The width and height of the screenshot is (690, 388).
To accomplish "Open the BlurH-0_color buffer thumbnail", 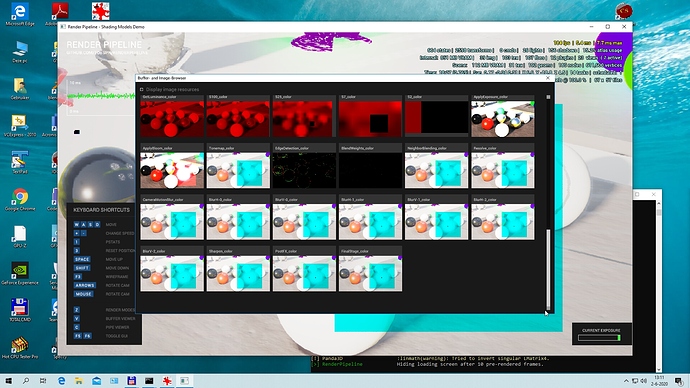I will pyautogui.click(x=238, y=222).
